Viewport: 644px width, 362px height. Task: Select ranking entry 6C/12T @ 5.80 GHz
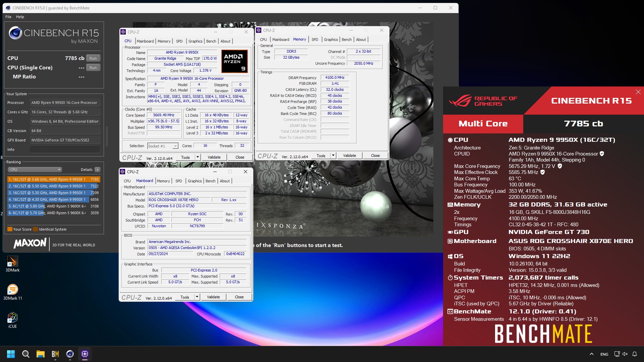[54, 206]
